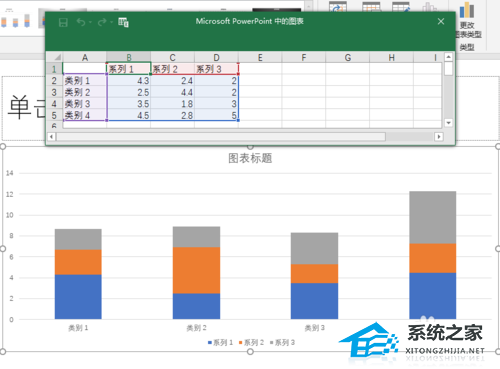
Task: Select row 2 header
Action: point(54,80)
